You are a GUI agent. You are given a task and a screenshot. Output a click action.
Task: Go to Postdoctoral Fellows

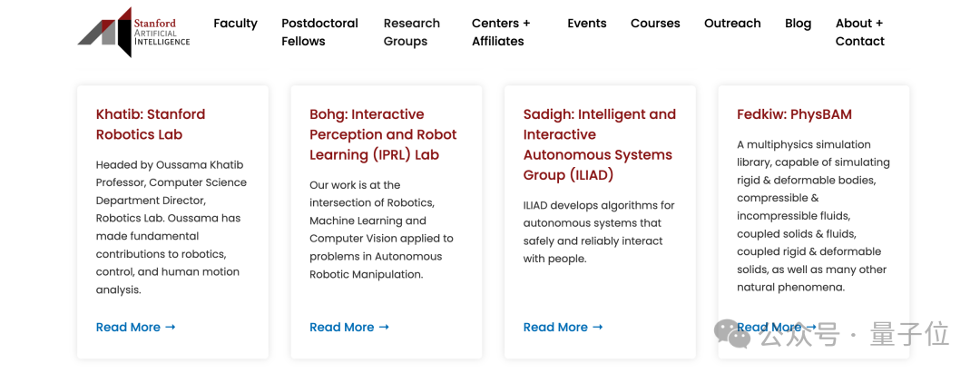click(319, 32)
